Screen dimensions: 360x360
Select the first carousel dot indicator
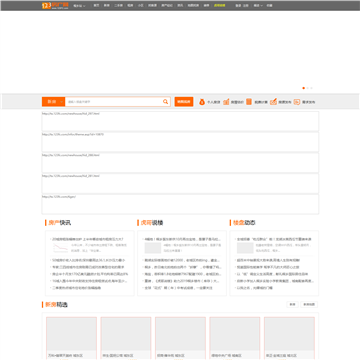(x=303, y=88)
